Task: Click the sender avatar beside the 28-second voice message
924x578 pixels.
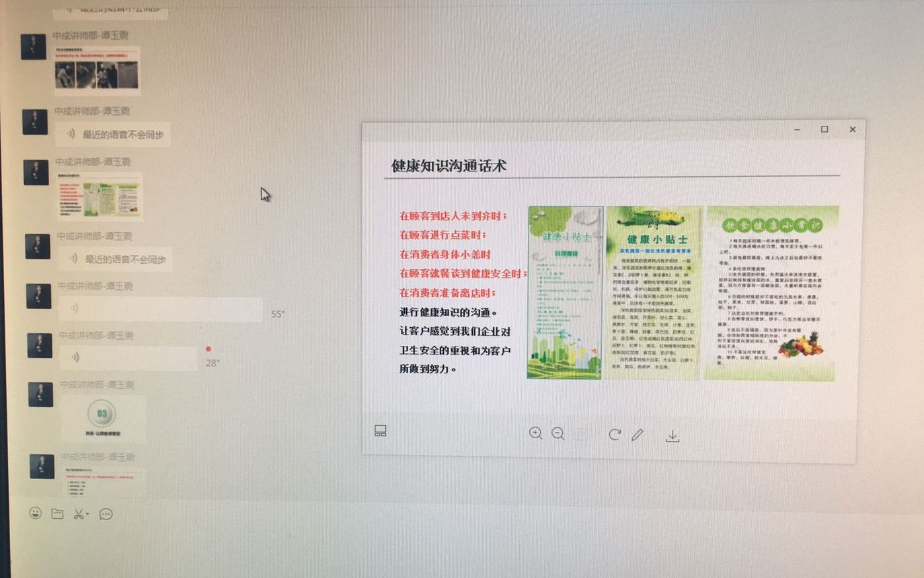Action: pyautogui.click(x=40, y=345)
